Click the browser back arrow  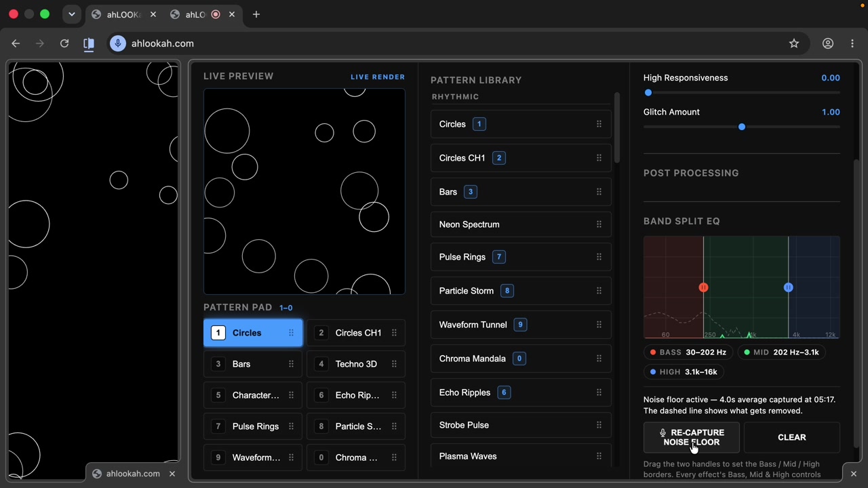click(16, 43)
